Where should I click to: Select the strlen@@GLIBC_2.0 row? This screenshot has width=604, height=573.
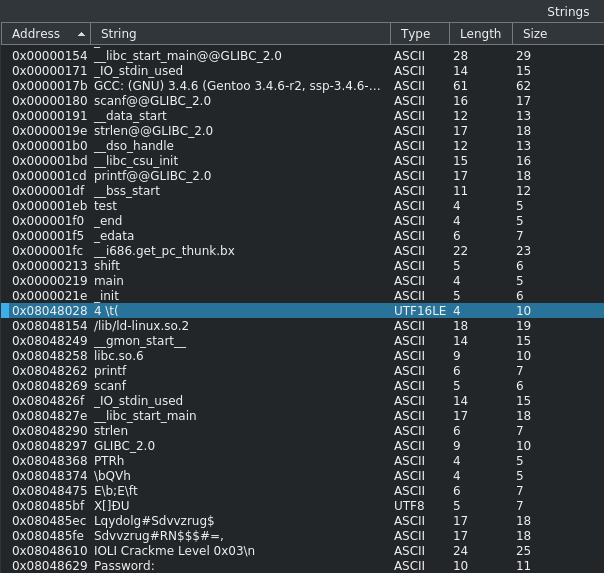click(x=302, y=131)
